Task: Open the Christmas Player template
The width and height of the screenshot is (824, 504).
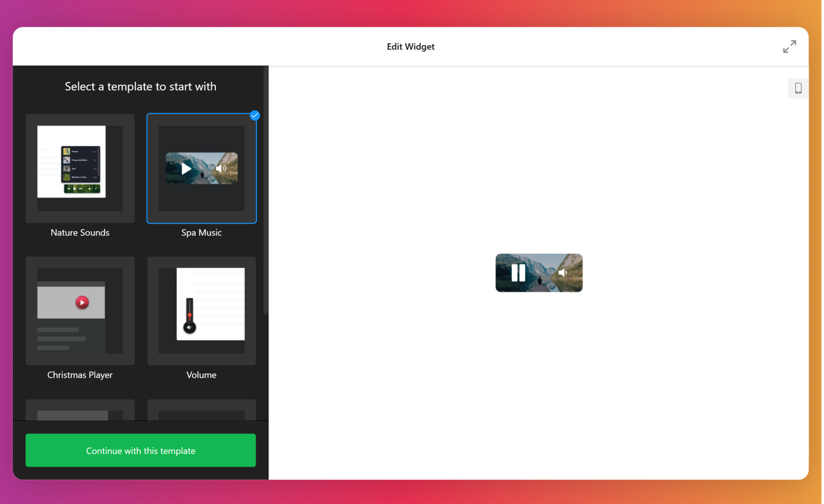Action: [x=79, y=311]
